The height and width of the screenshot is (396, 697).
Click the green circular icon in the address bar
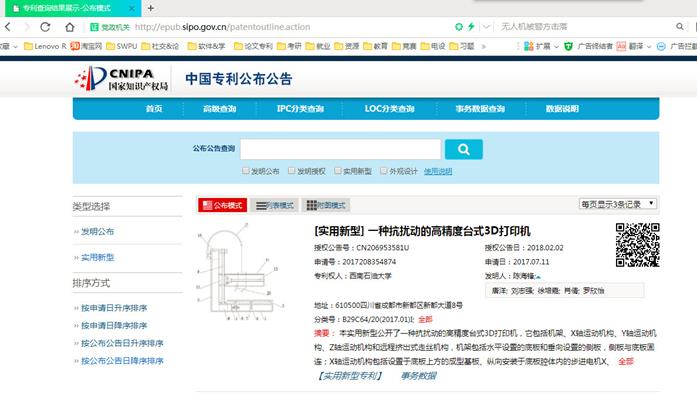459,27
